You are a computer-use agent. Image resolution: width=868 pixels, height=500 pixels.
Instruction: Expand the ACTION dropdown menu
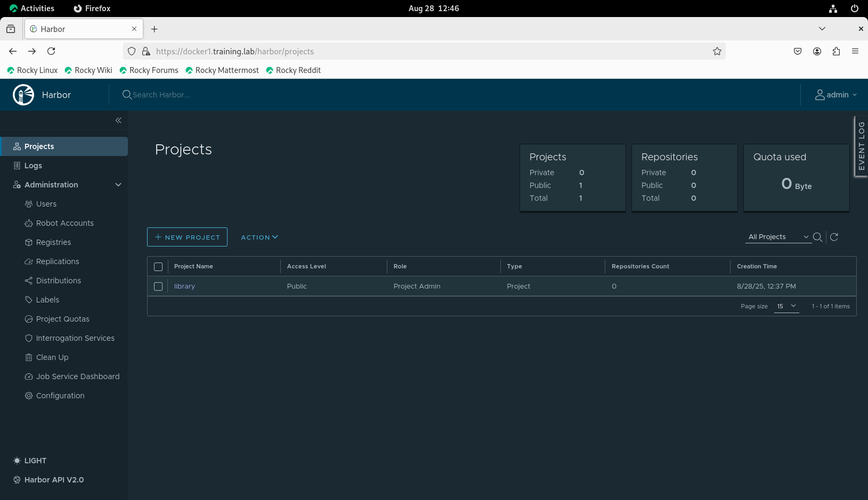pyautogui.click(x=259, y=237)
